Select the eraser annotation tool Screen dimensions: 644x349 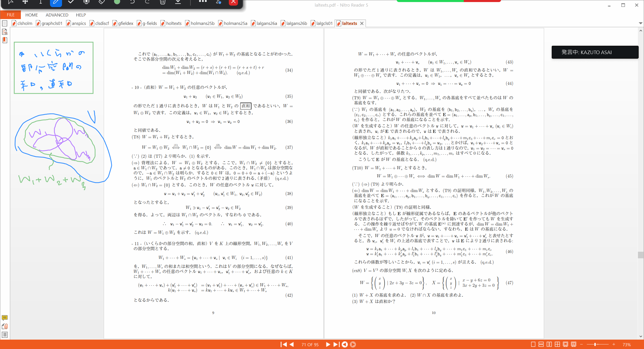(102, 2)
